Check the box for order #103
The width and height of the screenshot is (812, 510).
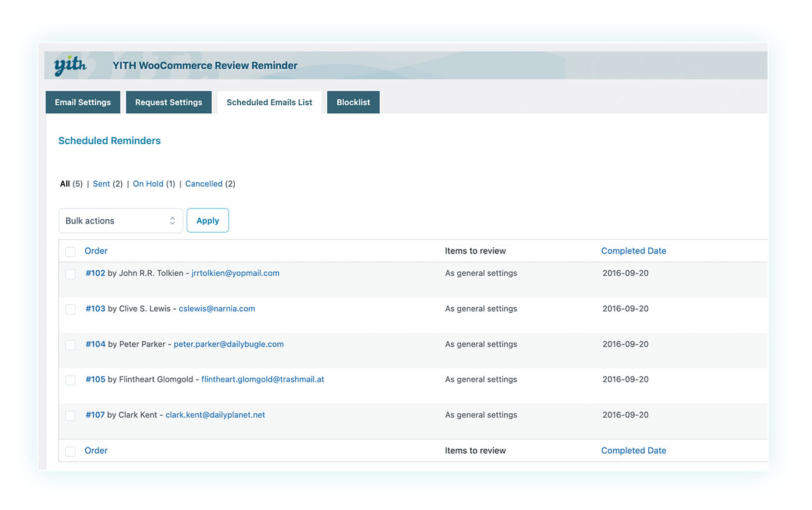tap(71, 310)
